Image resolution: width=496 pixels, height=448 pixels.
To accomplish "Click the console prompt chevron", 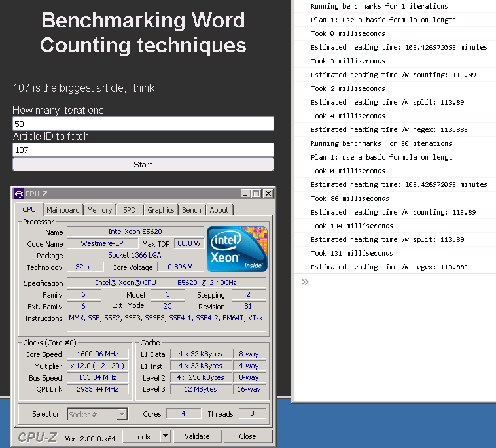I will 304,282.
